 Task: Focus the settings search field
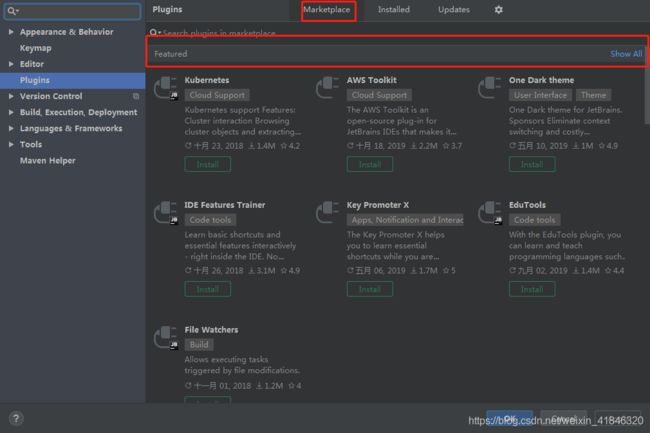73,11
